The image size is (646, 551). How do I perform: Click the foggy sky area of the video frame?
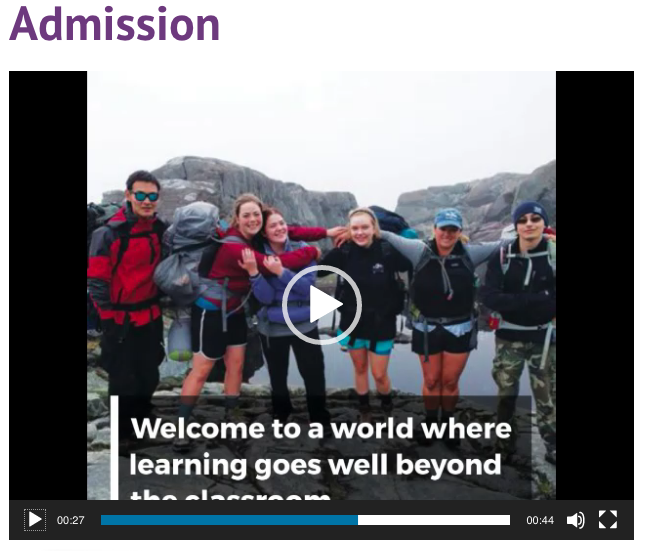(321, 120)
